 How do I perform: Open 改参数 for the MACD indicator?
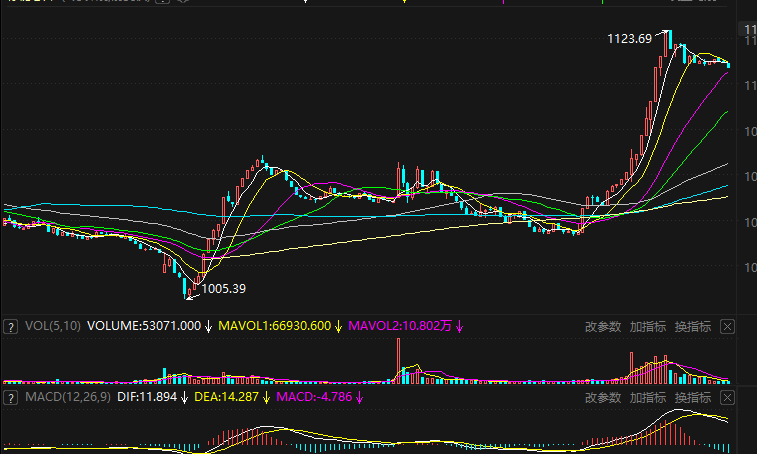pos(603,397)
